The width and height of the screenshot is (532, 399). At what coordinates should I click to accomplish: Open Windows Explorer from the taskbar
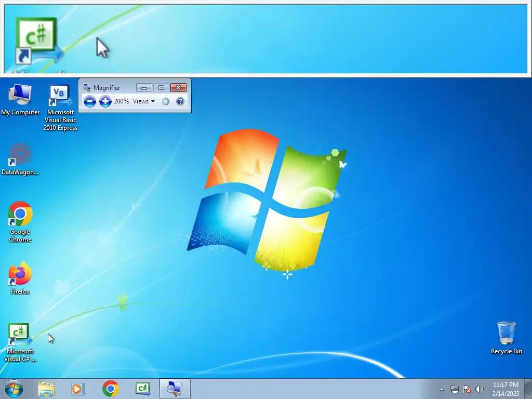click(x=46, y=389)
